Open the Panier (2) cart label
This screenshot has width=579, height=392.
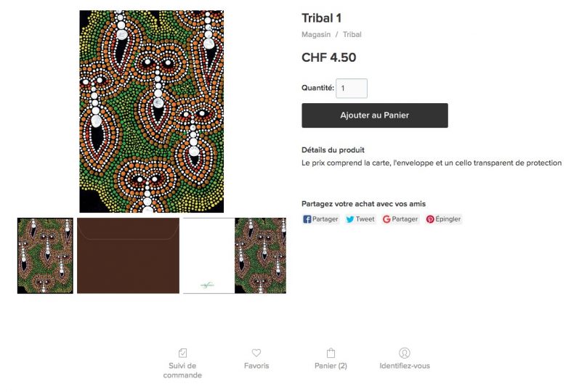pyautogui.click(x=331, y=366)
